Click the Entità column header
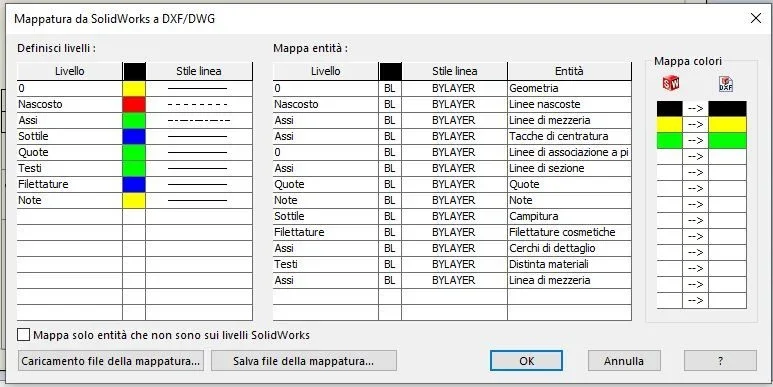Screen dimensions: 773x387 569,71
